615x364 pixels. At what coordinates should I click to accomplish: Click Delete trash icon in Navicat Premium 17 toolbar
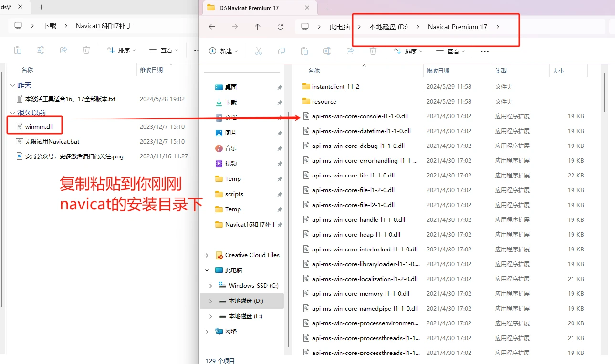(x=373, y=51)
